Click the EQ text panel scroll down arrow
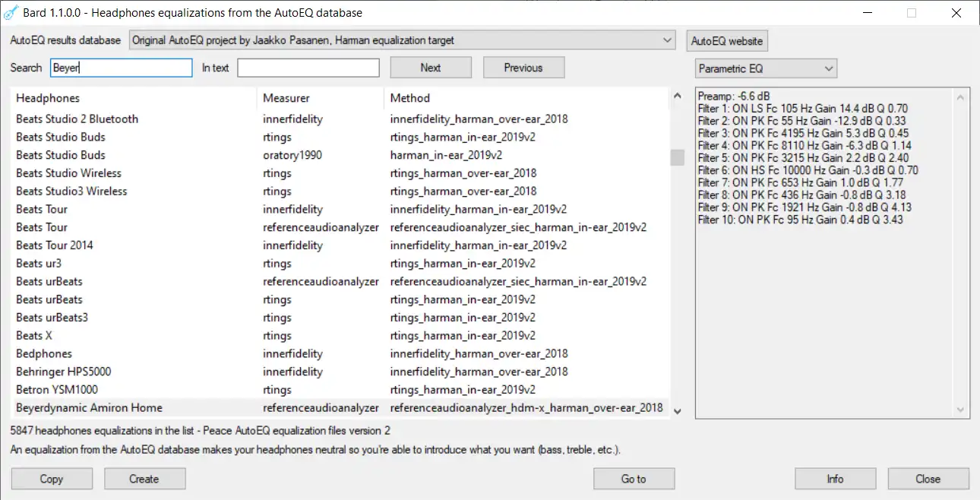 (963, 410)
